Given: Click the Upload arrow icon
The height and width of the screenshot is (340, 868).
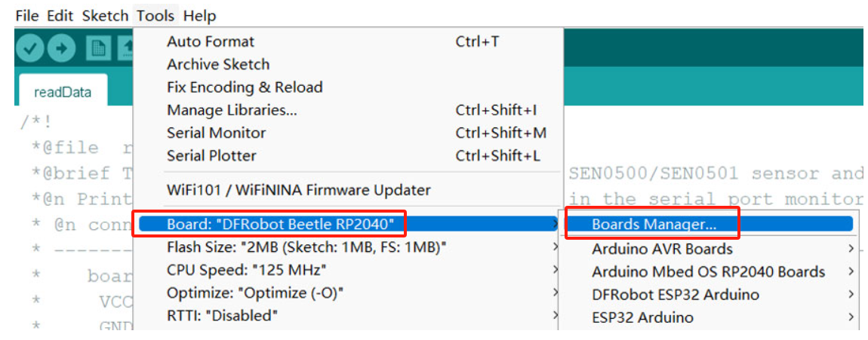Looking at the screenshot, I should (x=61, y=48).
